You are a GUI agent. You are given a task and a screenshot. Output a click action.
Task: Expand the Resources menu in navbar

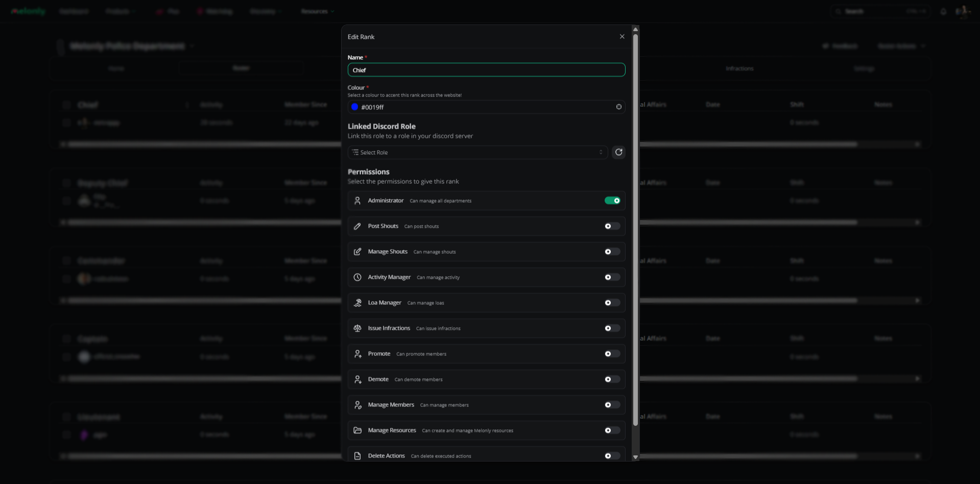(x=317, y=11)
